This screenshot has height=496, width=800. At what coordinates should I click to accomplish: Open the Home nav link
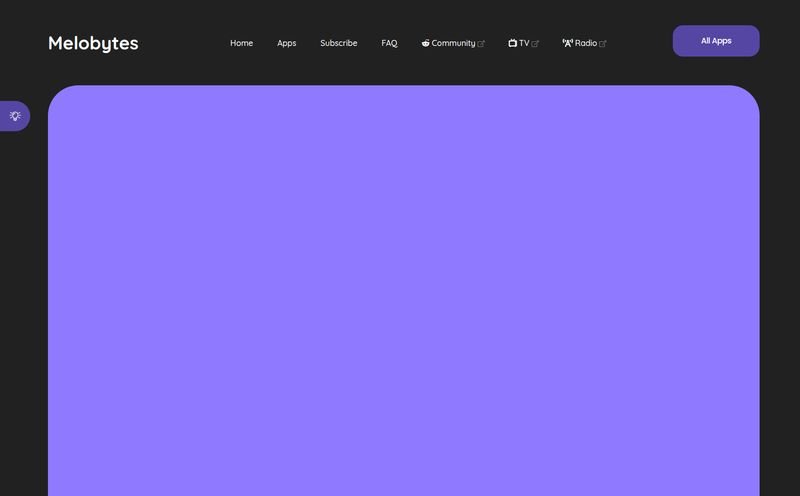tap(241, 43)
